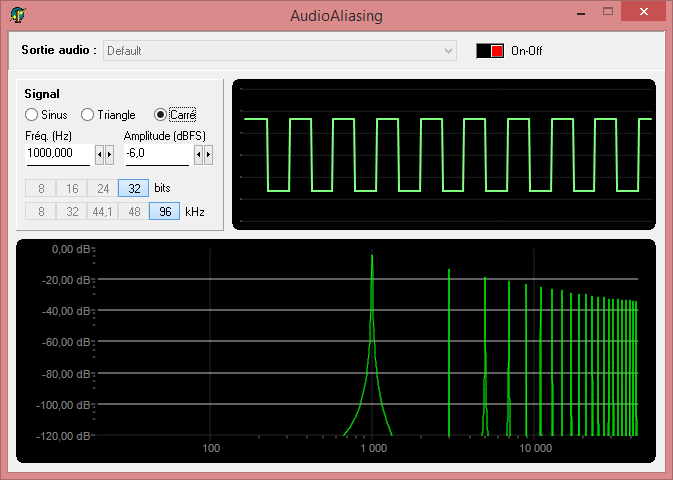Click the kHz unit label
The height and width of the screenshot is (480, 673).
point(194,212)
